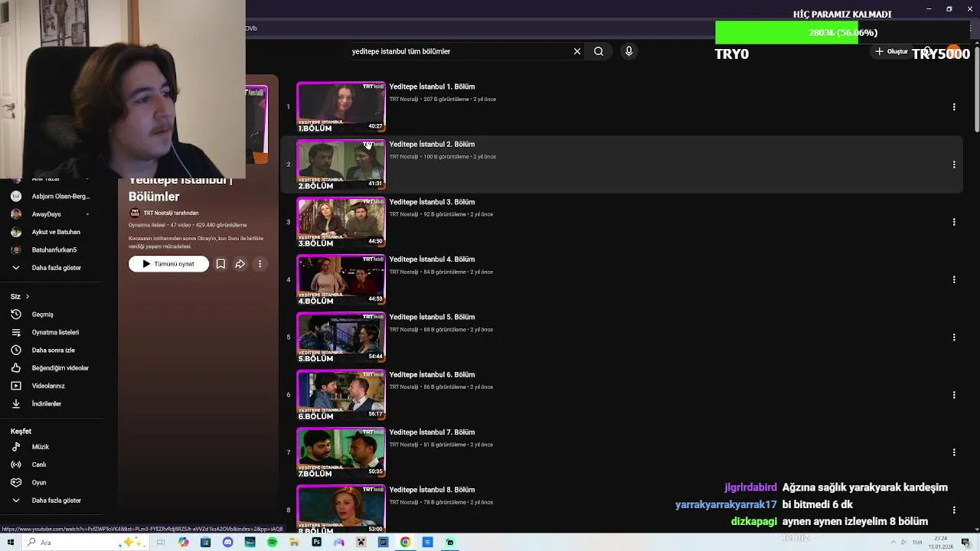Open the Windows Start menu
The width and height of the screenshot is (980, 551).
(x=11, y=542)
